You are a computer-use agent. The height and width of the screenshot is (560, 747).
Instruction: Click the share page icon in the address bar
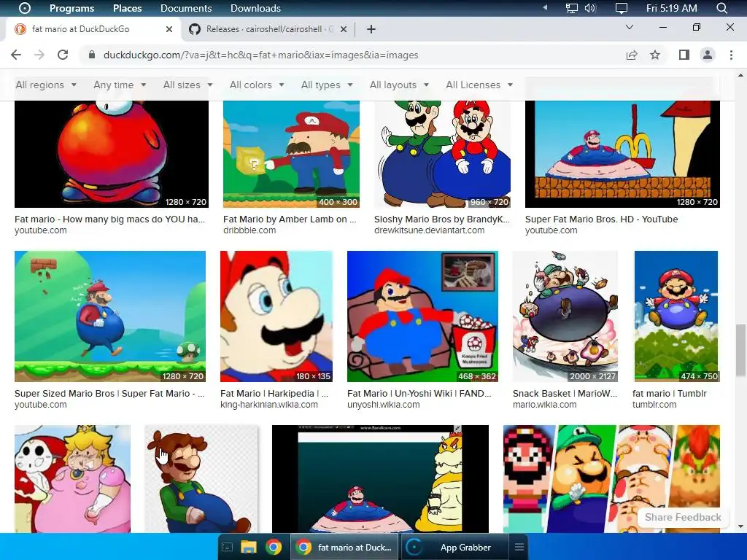[x=632, y=55]
